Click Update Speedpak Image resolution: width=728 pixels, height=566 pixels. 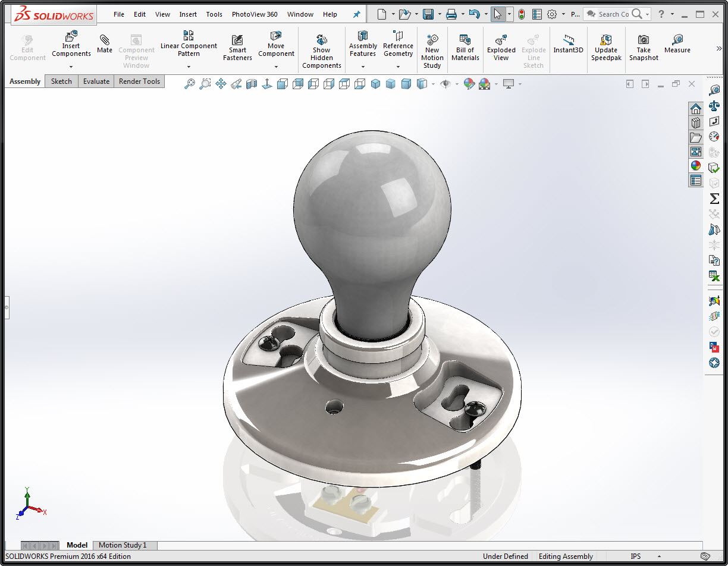[606, 48]
